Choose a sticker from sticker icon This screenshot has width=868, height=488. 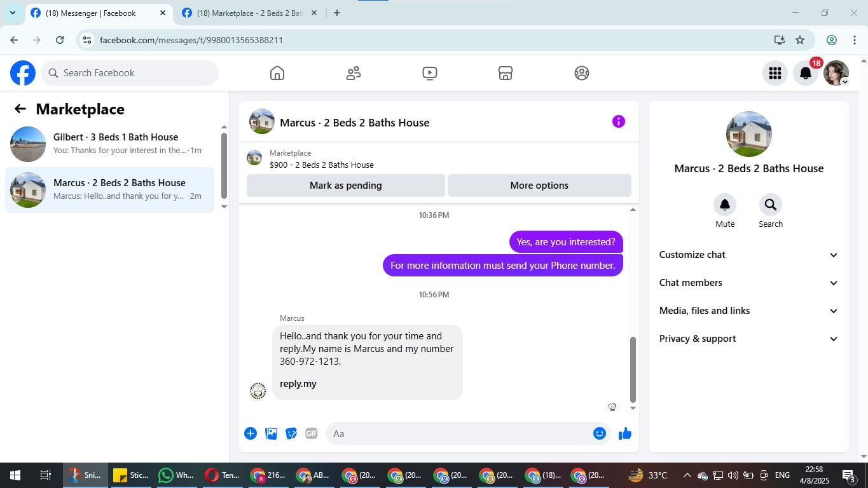coord(291,433)
